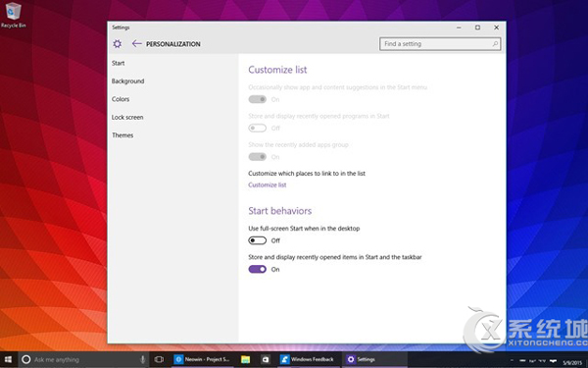Toggle recently added apps group switch
588x368 pixels.
pyautogui.click(x=257, y=157)
